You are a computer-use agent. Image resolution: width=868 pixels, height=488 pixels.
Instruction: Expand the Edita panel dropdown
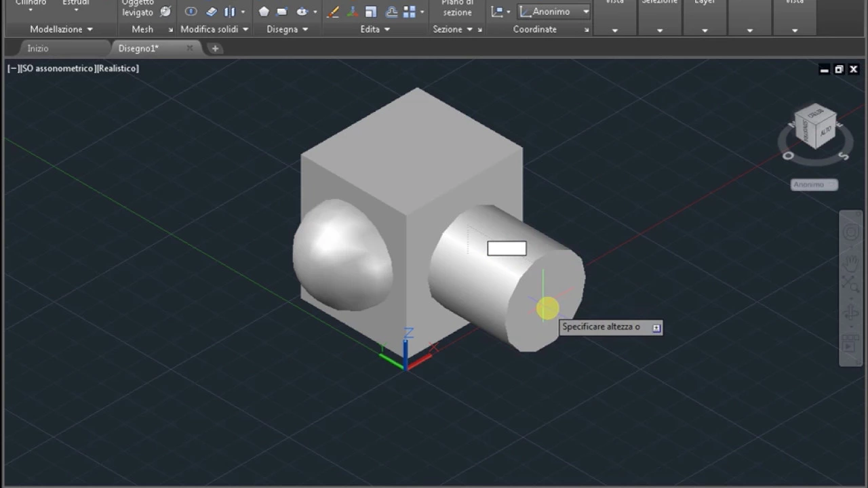click(x=387, y=30)
